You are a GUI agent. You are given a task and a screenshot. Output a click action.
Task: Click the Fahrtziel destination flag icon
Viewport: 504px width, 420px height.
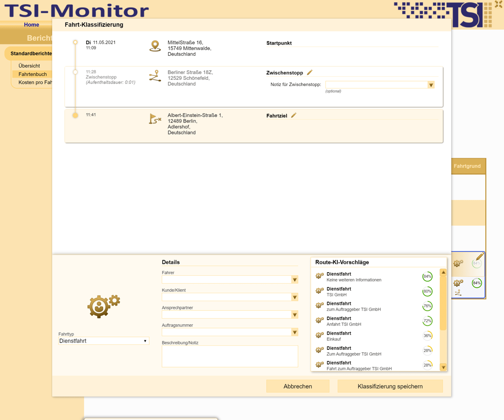pos(155,119)
